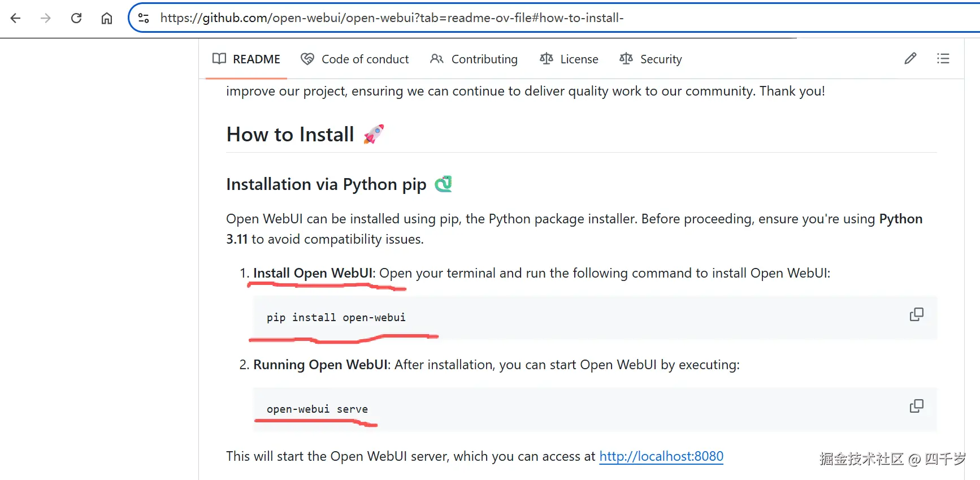Click the open-webui serve code text
This screenshot has width=980, height=480.
coord(317,409)
